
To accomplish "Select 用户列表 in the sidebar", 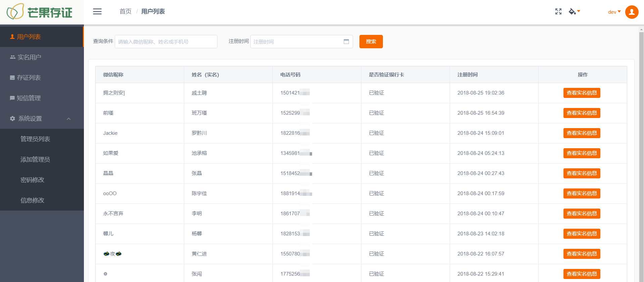I will [x=29, y=37].
